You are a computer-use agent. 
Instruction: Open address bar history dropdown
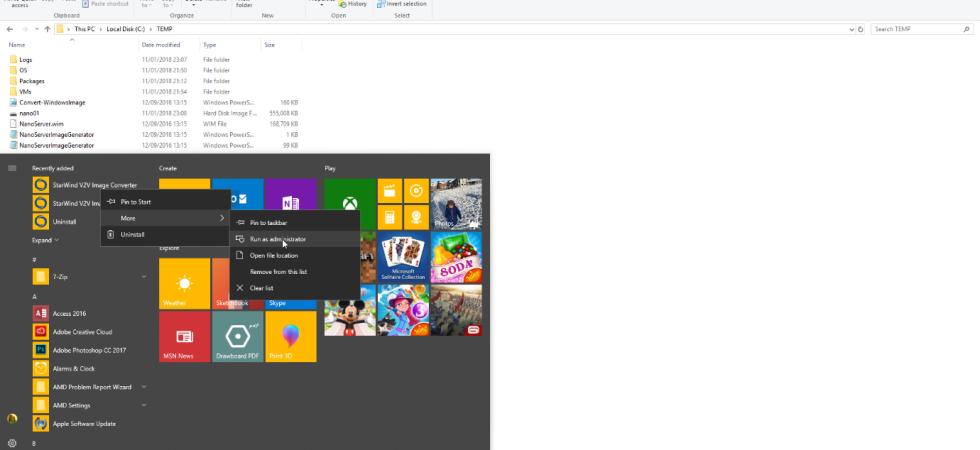(851, 29)
